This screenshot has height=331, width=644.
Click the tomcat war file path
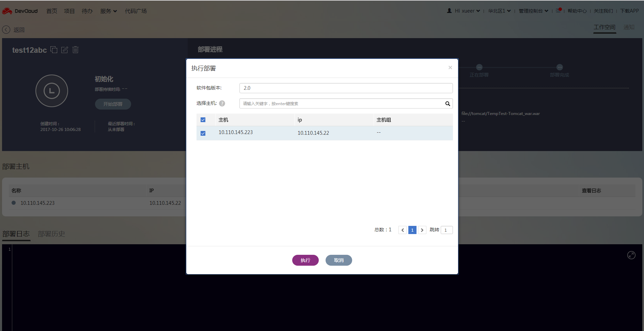point(501,114)
